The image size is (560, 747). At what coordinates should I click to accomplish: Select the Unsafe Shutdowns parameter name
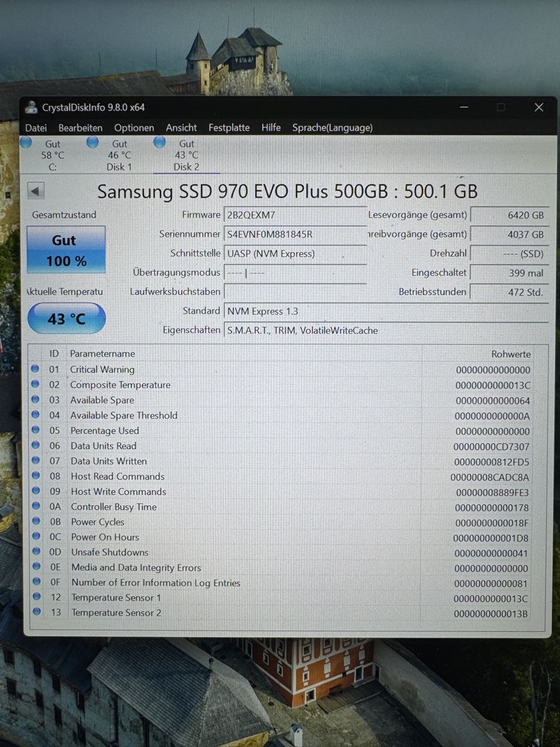(110, 552)
